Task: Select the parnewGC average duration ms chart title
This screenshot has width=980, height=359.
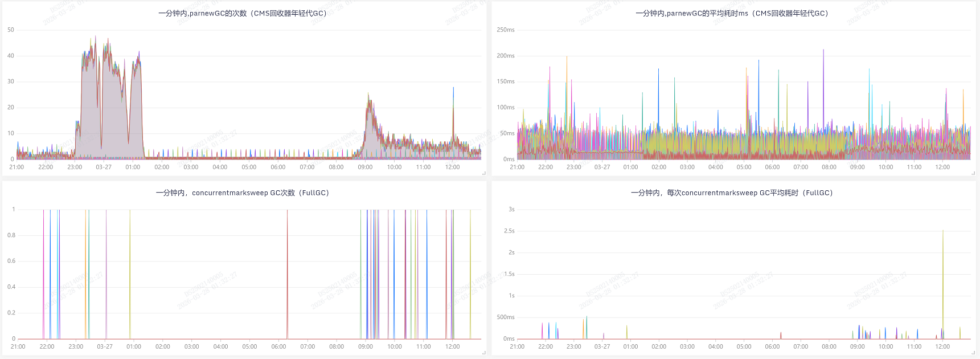Action: pos(732,13)
